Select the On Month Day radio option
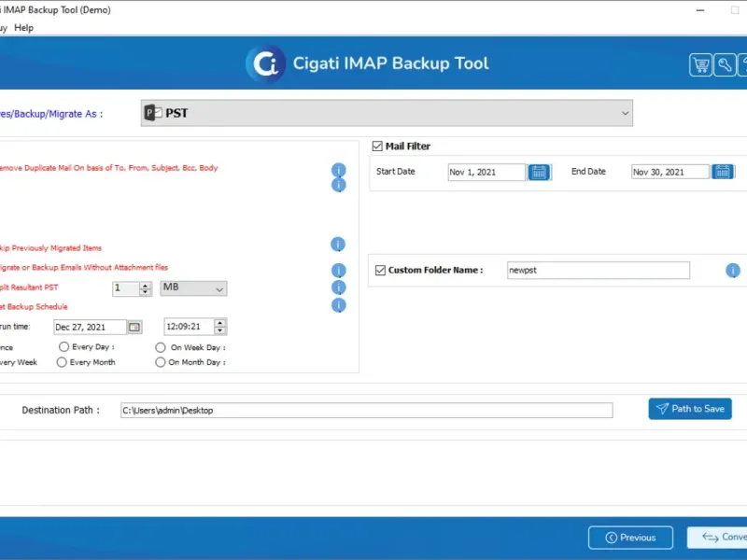 (161, 362)
